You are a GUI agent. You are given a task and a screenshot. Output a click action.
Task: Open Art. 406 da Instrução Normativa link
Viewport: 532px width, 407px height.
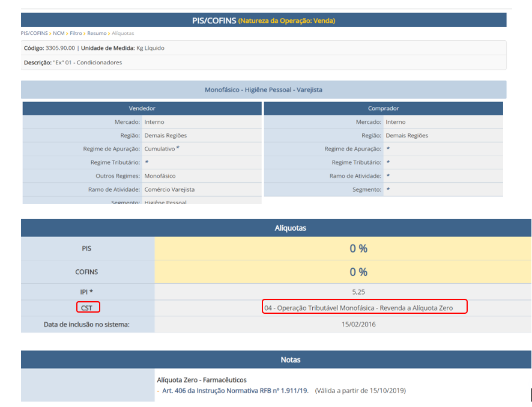click(235, 391)
